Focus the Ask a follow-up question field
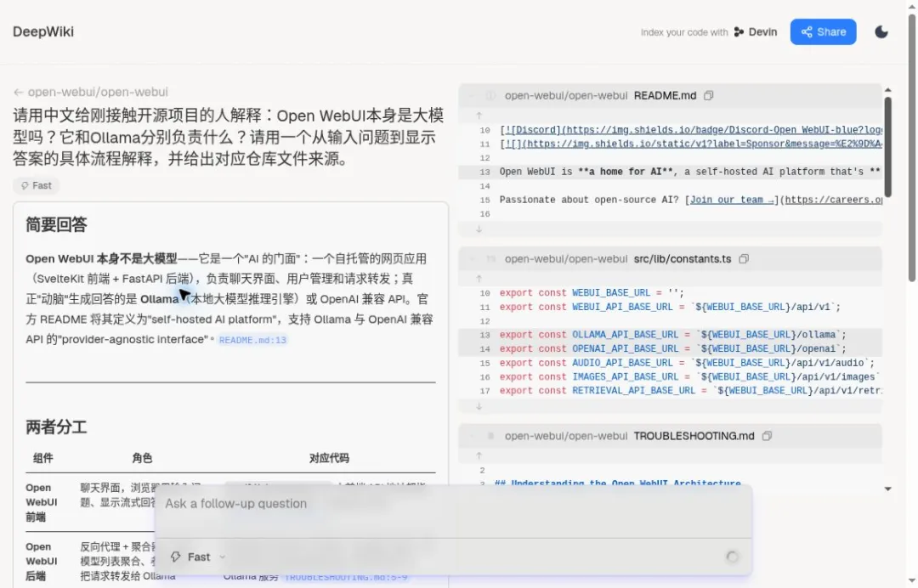Viewport: 918px width, 588px height. (x=453, y=510)
